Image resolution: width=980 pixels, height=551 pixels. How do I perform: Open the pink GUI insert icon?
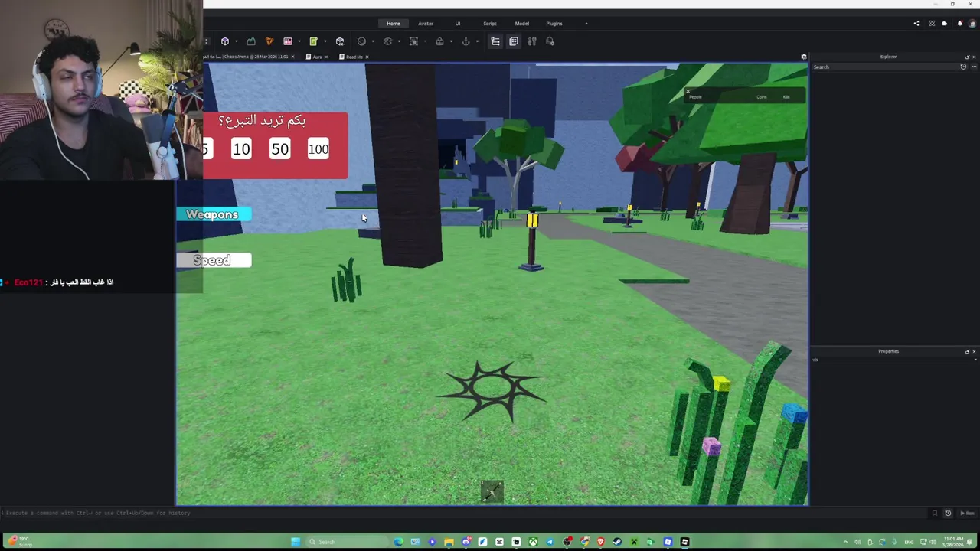click(x=288, y=41)
